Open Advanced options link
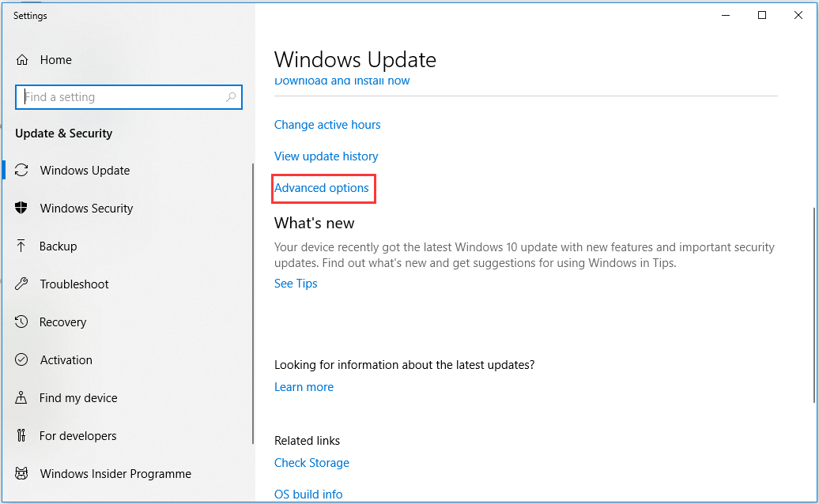The image size is (819, 504). coord(321,188)
